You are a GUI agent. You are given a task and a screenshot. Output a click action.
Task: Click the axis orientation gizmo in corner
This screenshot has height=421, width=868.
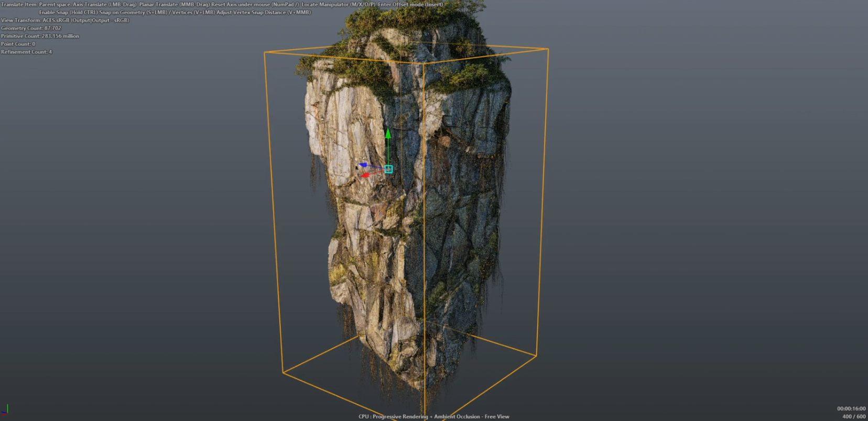pyautogui.click(x=6, y=409)
